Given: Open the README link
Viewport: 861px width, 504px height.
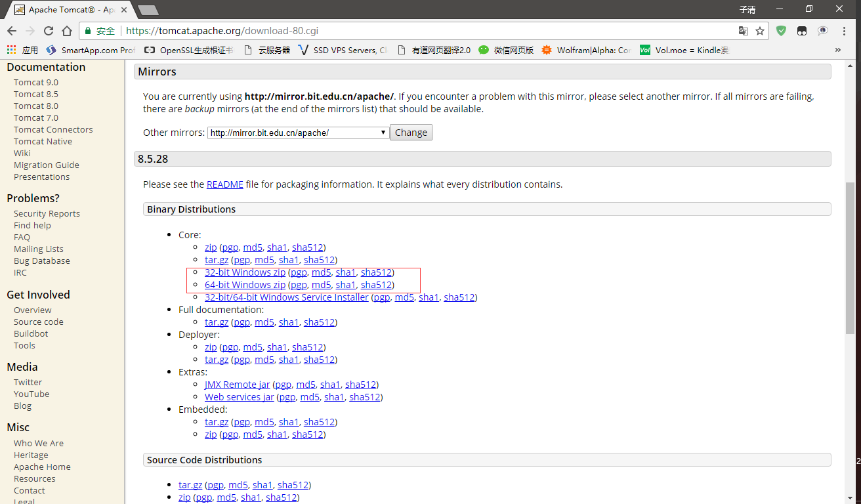Looking at the screenshot, I should (224, 184).
